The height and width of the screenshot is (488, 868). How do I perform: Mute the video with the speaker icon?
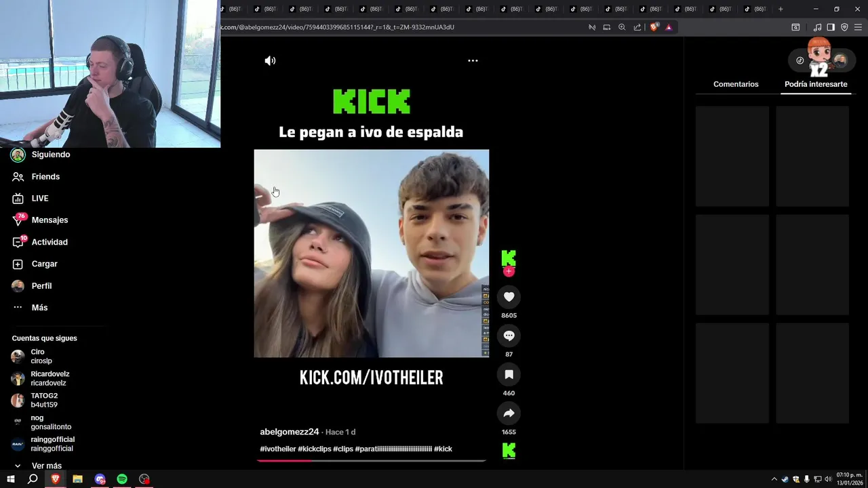270,60
